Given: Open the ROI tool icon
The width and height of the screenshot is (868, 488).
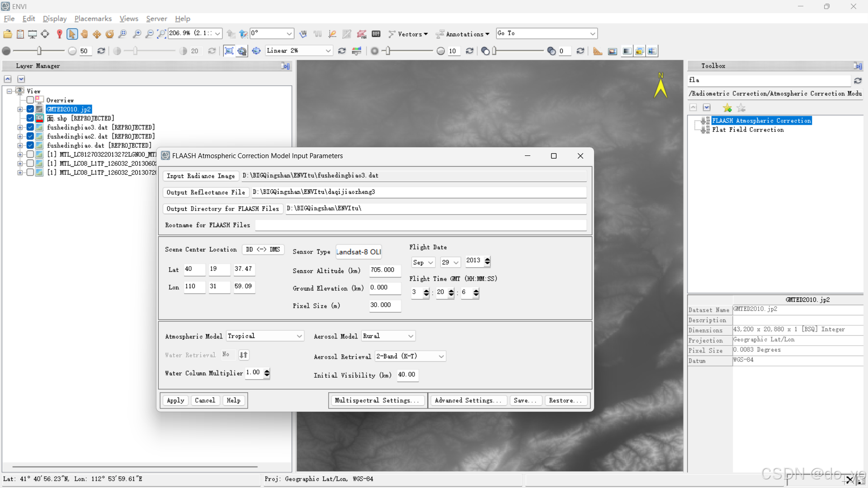Looking at the screenshot, I should pos(361,34).
